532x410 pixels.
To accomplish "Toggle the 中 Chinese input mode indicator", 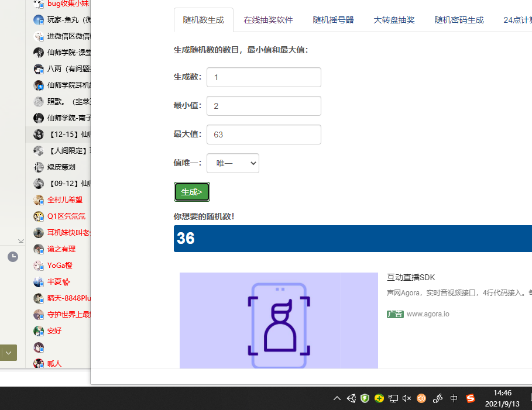I will coord(454,398).
